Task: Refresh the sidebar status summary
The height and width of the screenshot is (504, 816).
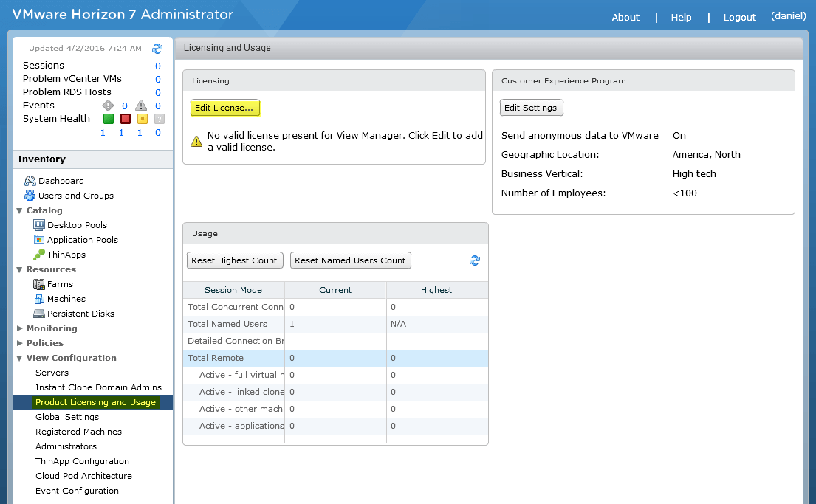Action: pyautogui.click(x=157, y=49)
